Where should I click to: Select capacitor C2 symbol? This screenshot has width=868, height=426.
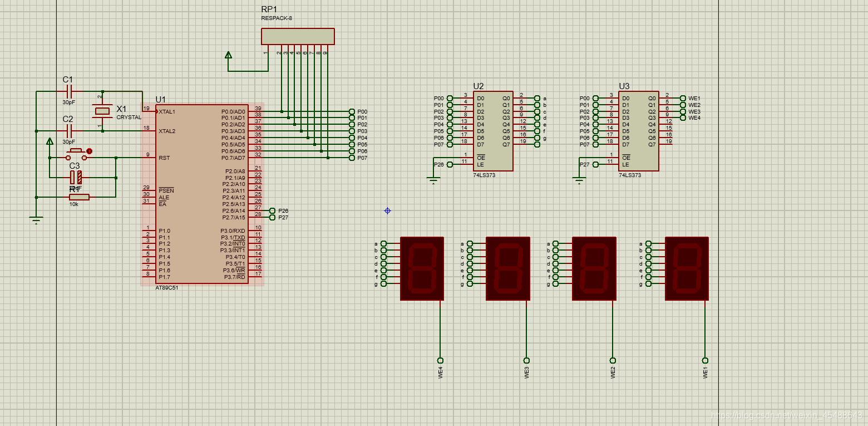pos(69,131)
